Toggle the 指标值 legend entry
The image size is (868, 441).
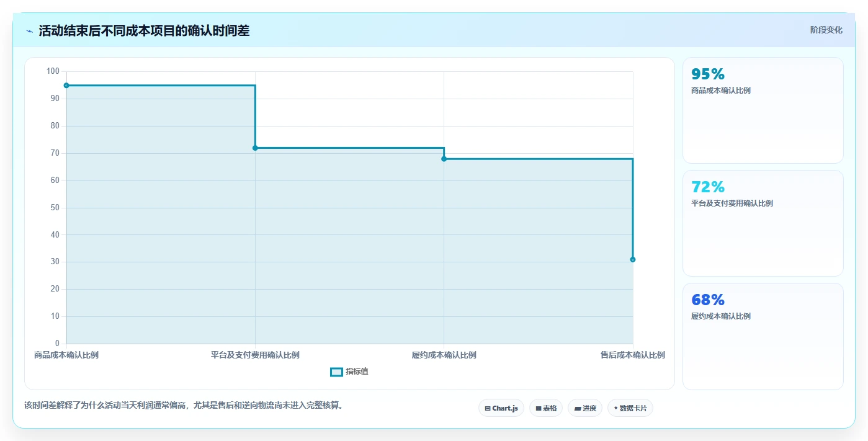pos(349,372)
